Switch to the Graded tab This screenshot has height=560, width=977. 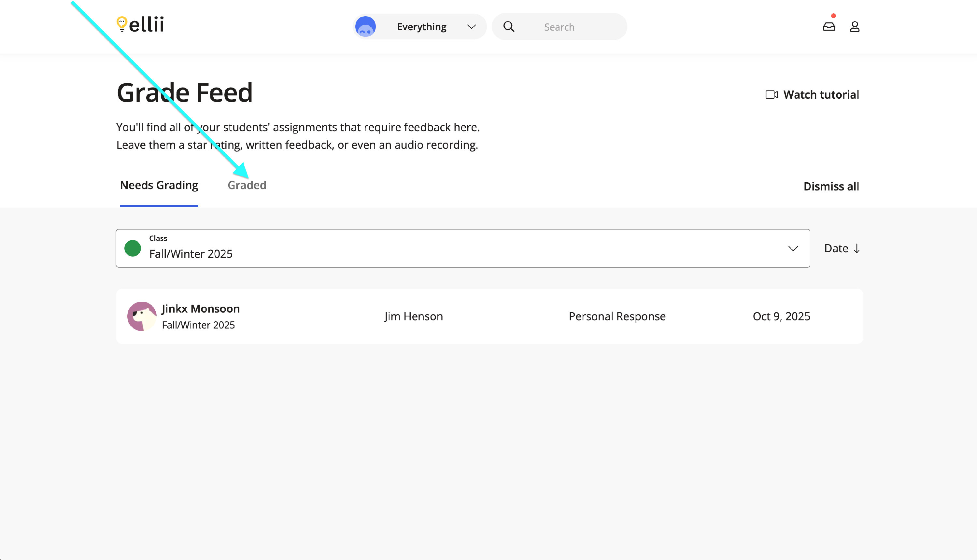point(247,185)
